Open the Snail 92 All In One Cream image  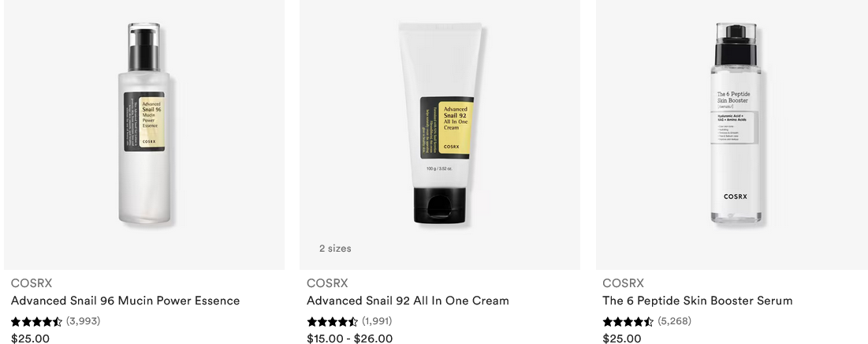click(440, 135)
